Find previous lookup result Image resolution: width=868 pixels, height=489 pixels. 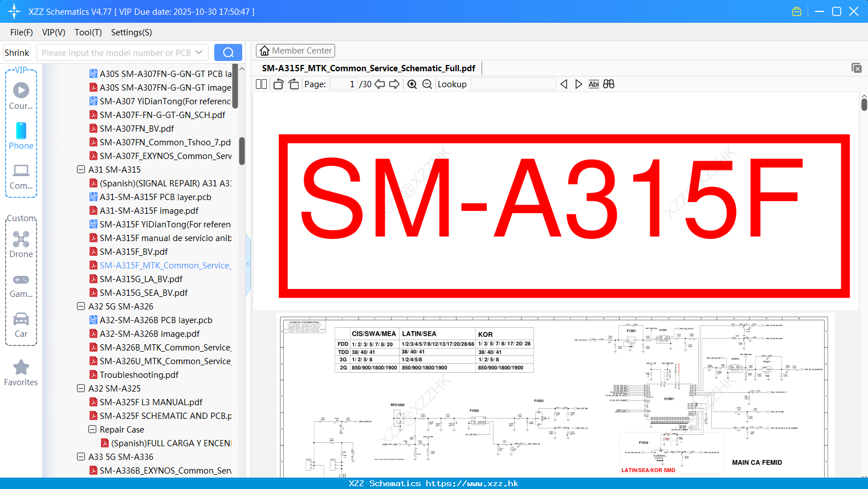(x=564, y=84)
